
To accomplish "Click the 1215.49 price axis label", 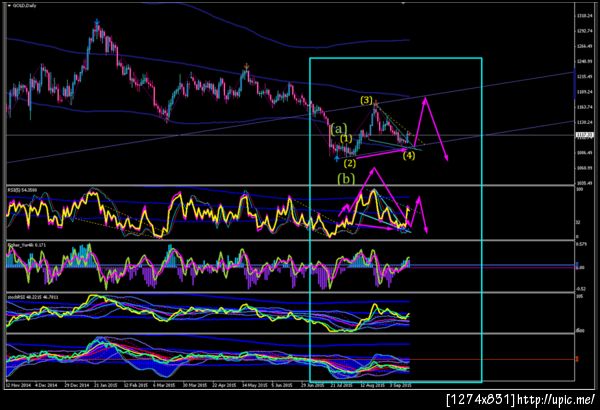I will pos(585,77).
